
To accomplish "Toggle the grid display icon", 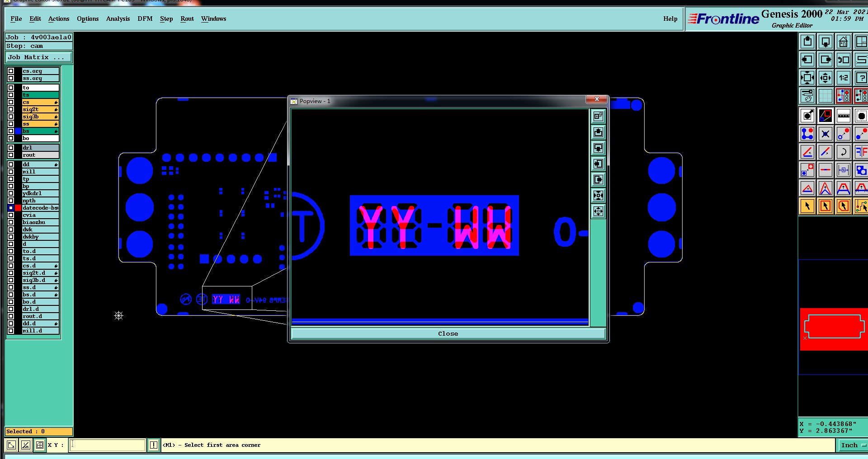I will coord(826,96).
